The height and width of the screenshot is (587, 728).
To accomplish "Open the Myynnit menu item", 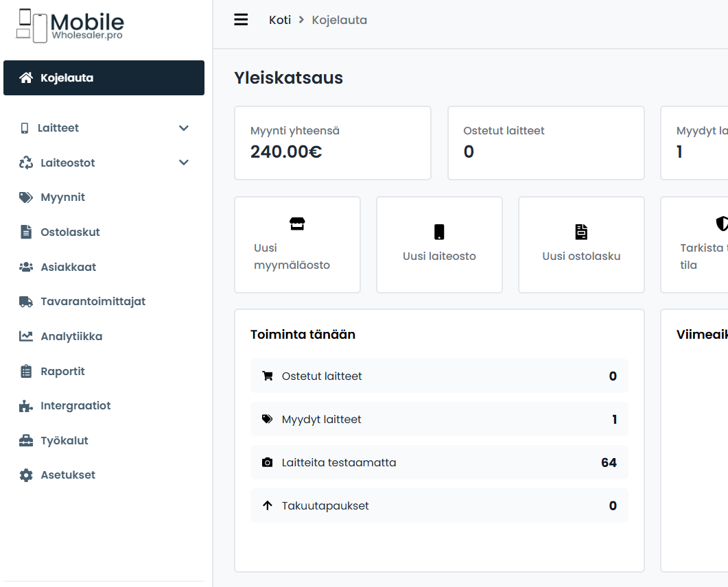I will [x=62, y=197].
